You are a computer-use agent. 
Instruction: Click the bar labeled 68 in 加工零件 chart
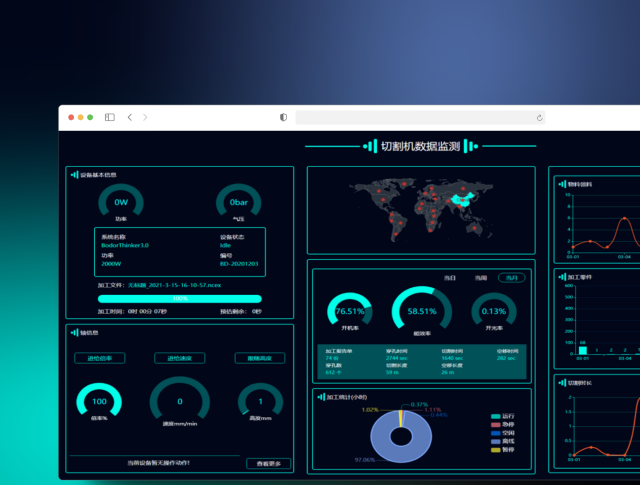coord(582,350)
